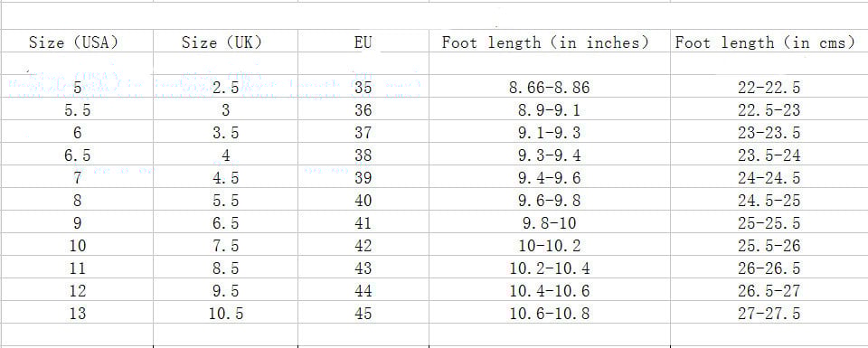Click the EU size 36 cell
The height and width of the screenshot is (348, 868).
[363, 109]
